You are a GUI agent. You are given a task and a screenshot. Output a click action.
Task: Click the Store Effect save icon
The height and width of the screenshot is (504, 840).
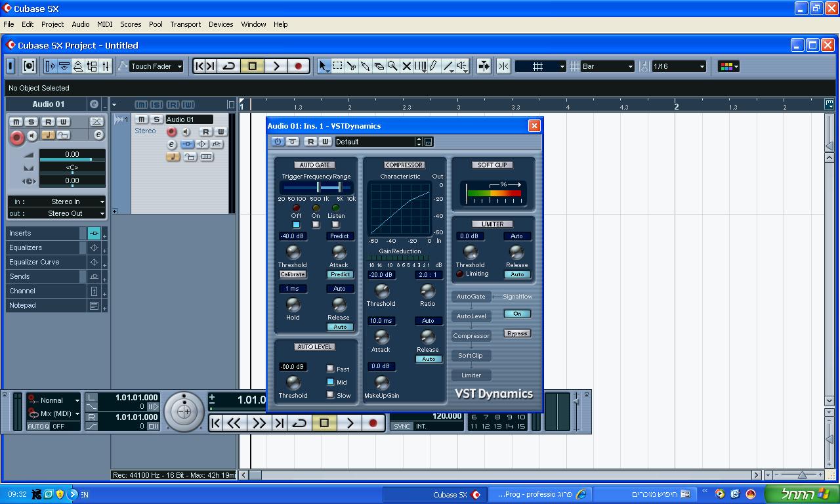click(x=429, y=142)
